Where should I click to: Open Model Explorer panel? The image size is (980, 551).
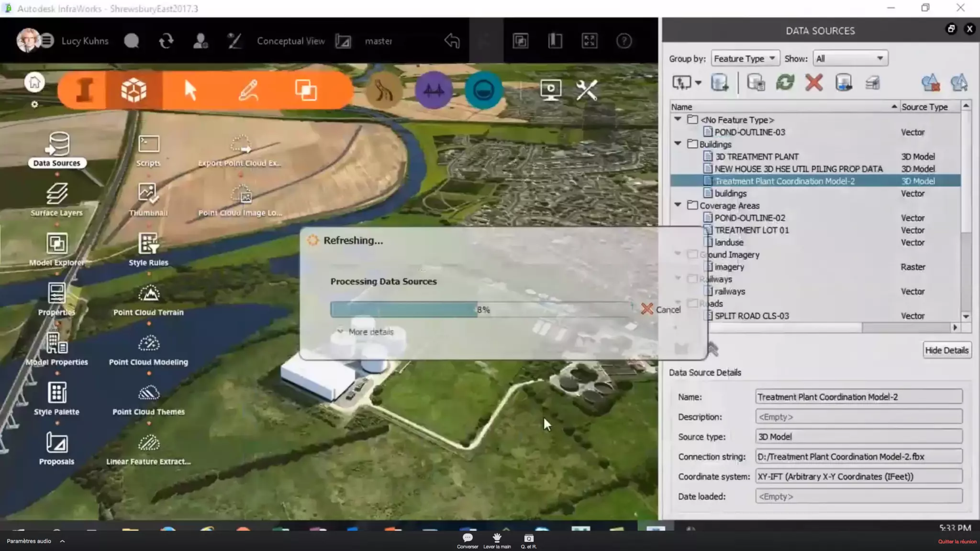pyautogui.click(x=56, y=244)
